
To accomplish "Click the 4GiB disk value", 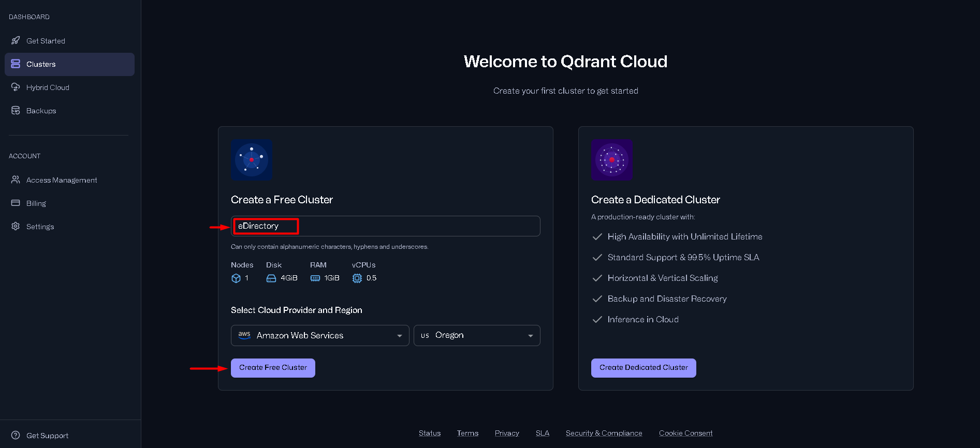I will pos(289,278).
